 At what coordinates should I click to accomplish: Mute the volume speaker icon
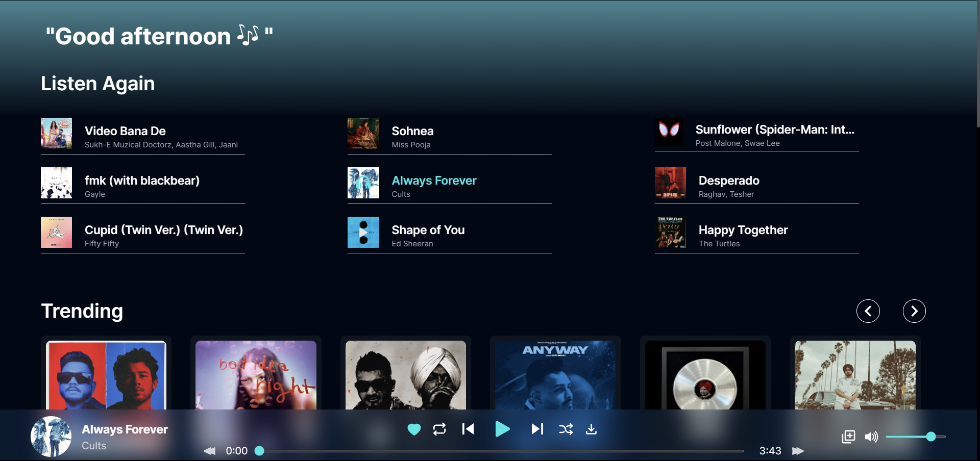871,437
